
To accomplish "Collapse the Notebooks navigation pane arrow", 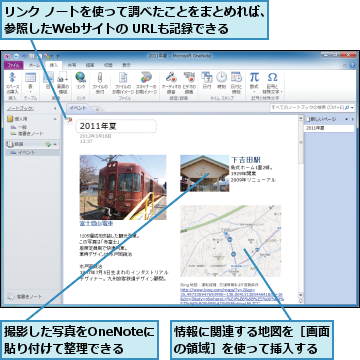I will 55,109.
